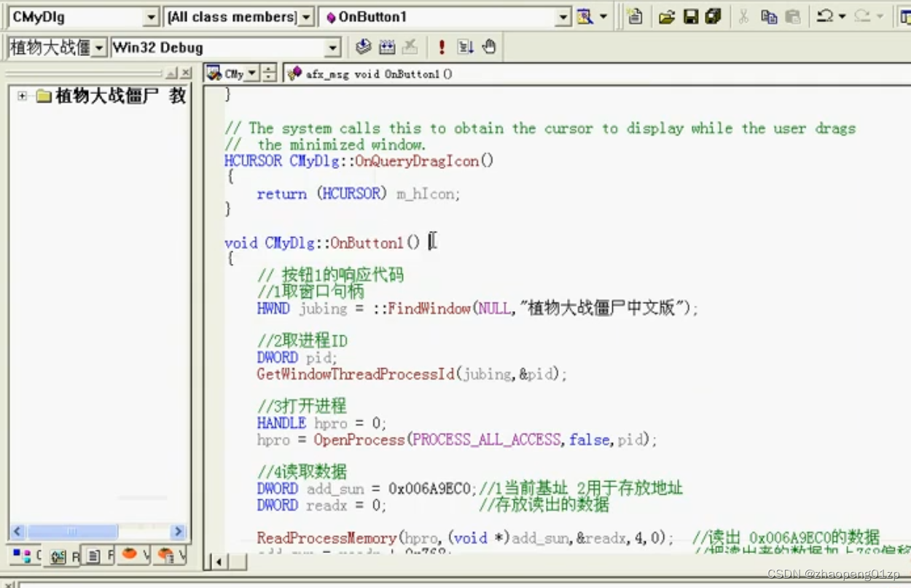Viewport: 911px width, 588px height.
Task: Click the //2取进程ID comment
Action: pyautogui.click(x=302, y=340)
